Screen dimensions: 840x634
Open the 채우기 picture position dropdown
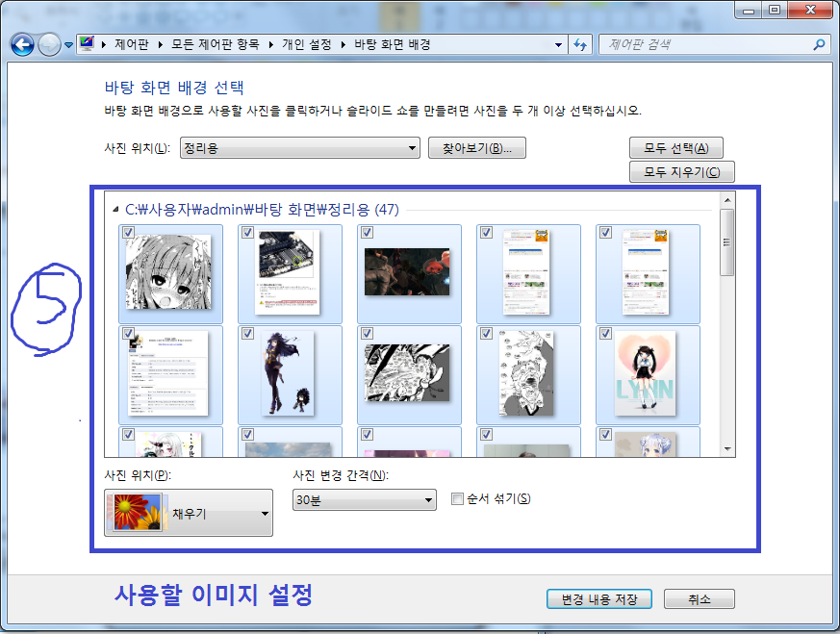264,514
